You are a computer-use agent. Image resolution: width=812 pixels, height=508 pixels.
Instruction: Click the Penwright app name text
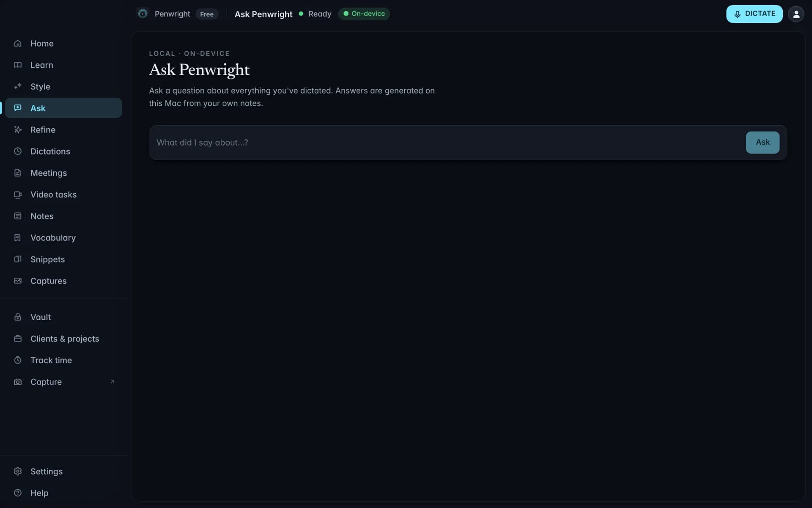click(173, 14)
